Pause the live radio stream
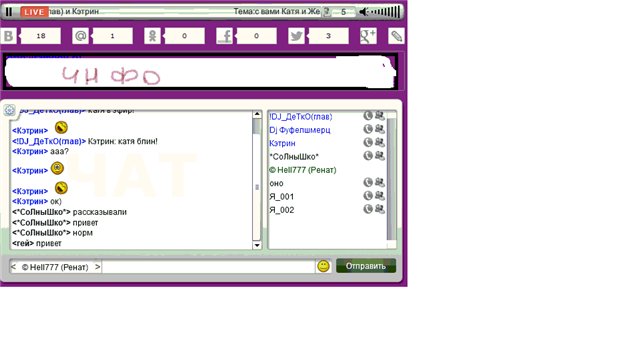The height and width of the screenshot is (360, 640). point(9,12)
